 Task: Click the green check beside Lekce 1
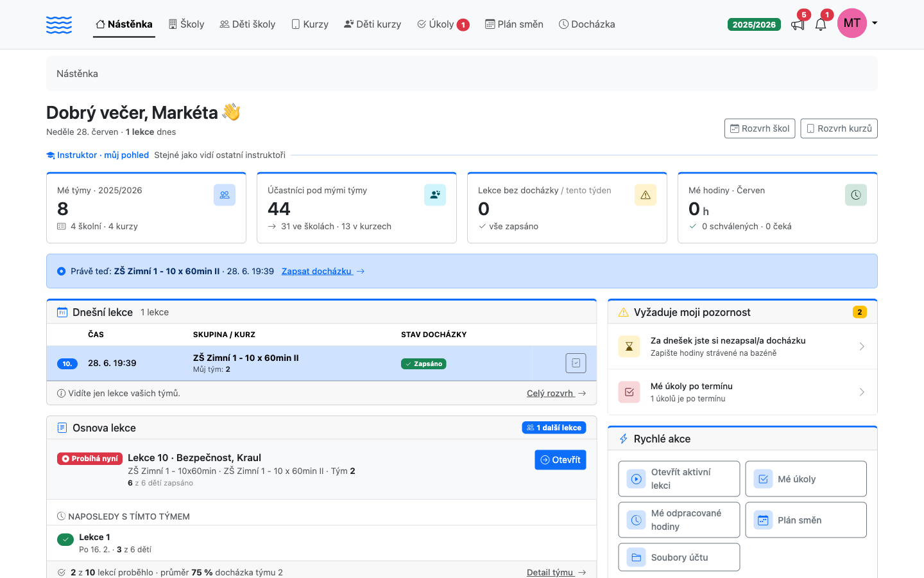[x=65, y=540]
